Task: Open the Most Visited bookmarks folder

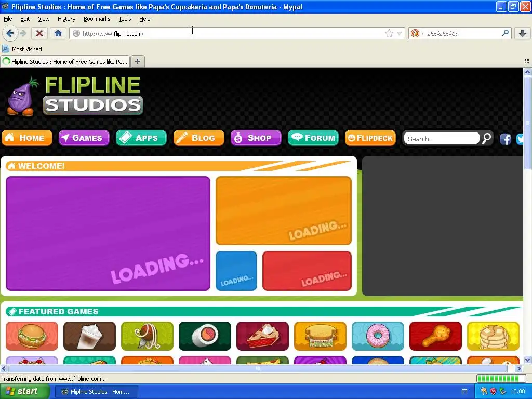Action: coord(22,49)
